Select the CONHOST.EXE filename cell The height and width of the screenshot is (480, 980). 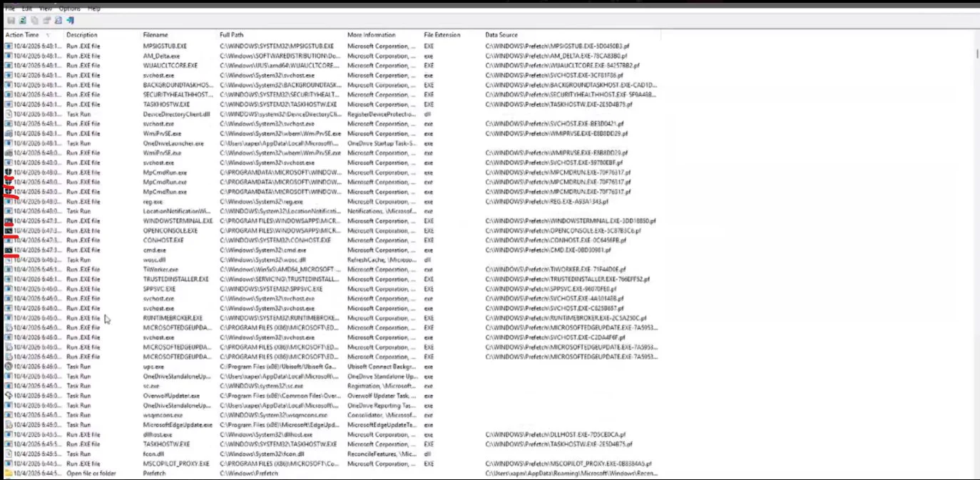[x=164, y=240]
